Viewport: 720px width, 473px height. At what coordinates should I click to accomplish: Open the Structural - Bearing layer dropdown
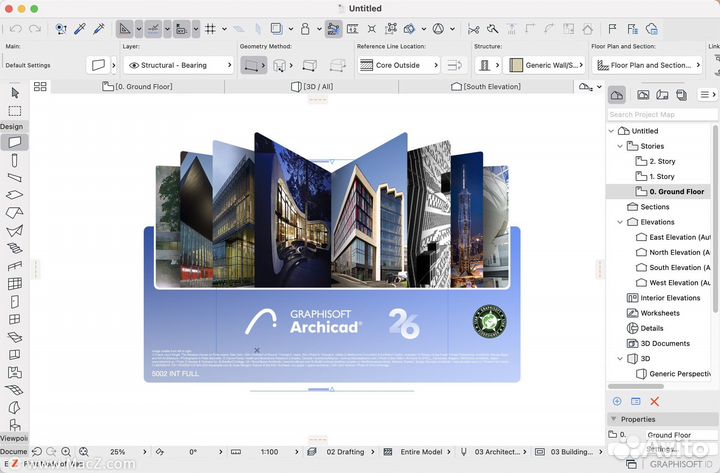tap(179, 65)
